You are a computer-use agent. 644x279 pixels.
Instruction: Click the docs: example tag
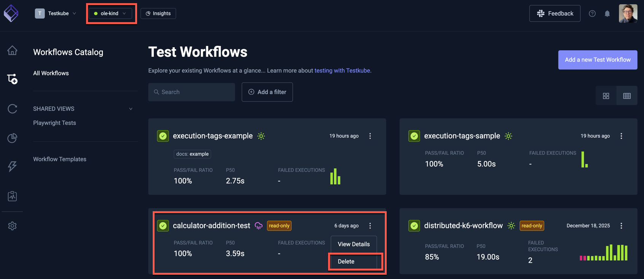(x=193, y=154)
